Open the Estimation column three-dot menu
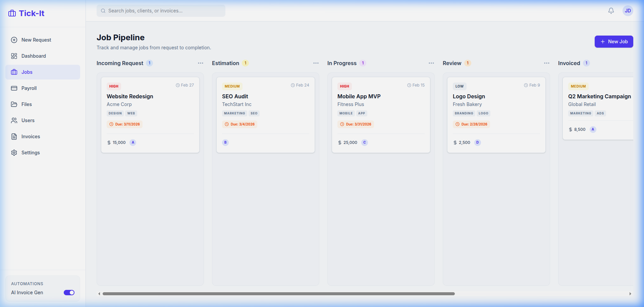The image size is (644, 307). tap(316, 63)
